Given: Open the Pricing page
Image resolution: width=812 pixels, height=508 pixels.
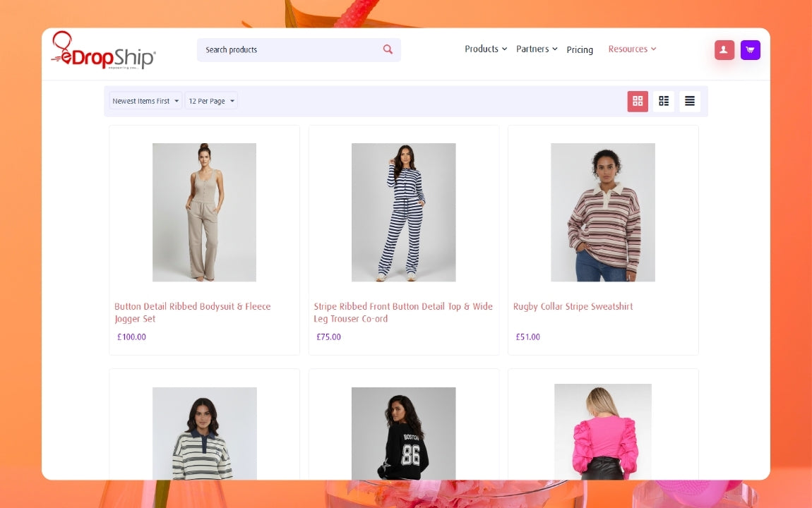Looking at the screenshot, I should point(580,49).
